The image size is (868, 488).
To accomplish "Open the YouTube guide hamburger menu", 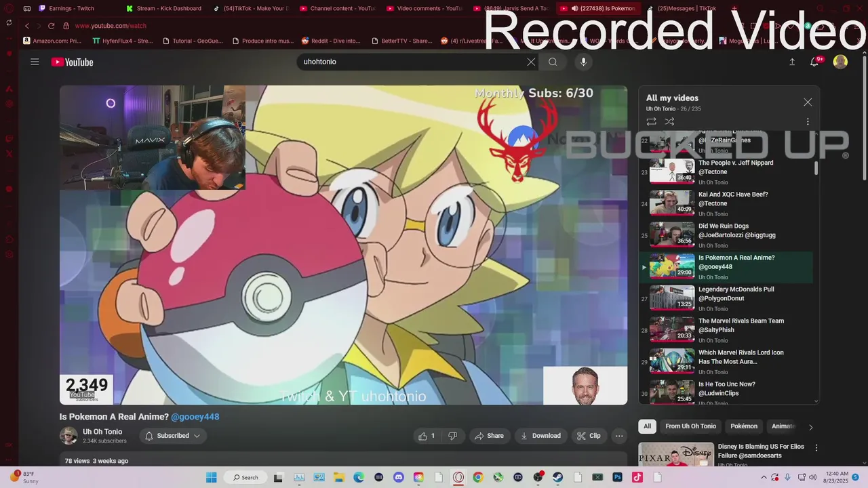I will click(35, 62).
